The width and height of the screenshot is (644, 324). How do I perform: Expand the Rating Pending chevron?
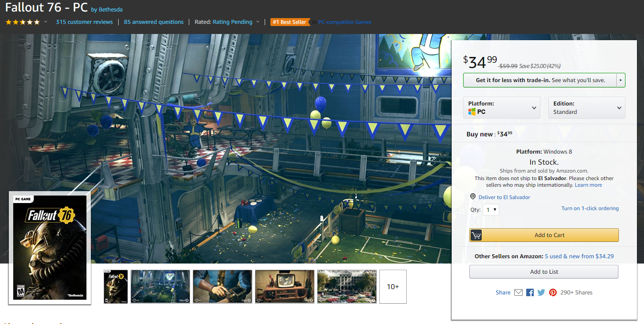pos(258,22)
